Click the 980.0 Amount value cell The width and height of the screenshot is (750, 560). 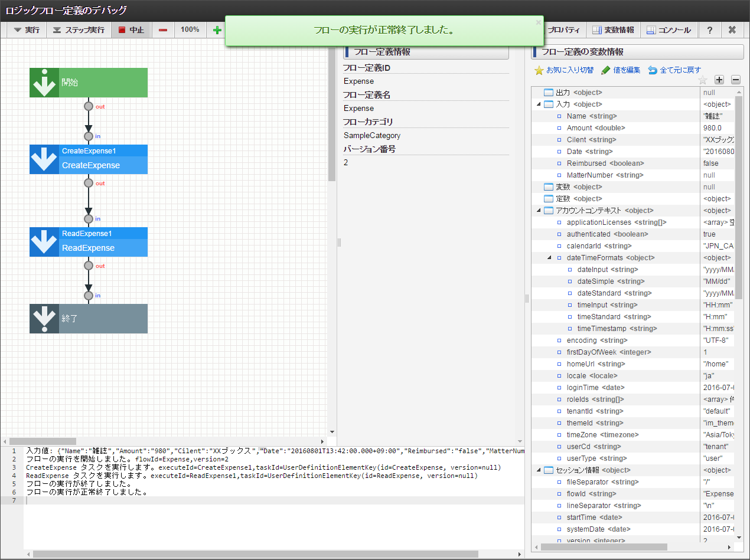tap(718, 128)
